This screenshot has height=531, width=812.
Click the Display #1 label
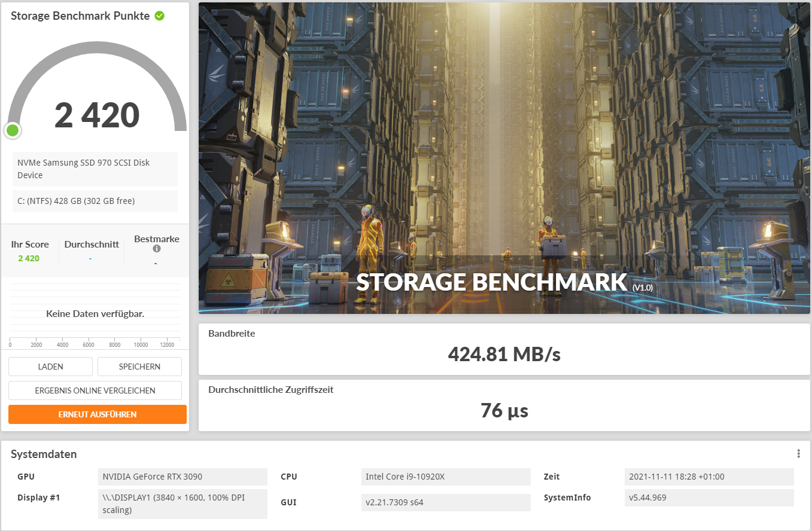[39, 498]
